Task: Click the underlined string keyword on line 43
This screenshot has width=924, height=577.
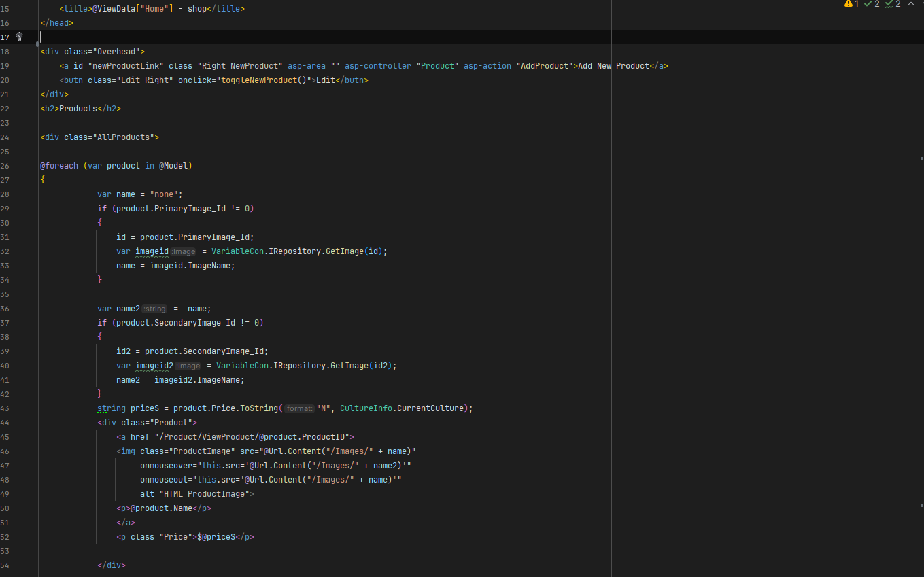Action: click(112, 408)
